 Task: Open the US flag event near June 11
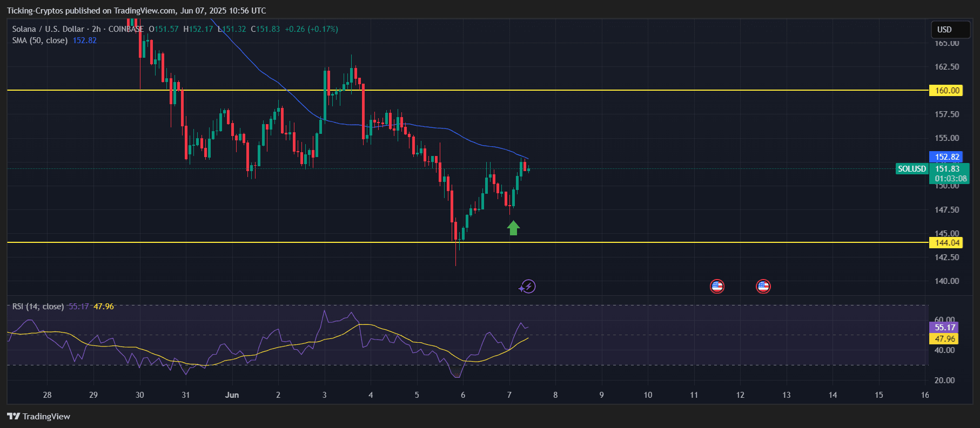click(x=717, y=287)
